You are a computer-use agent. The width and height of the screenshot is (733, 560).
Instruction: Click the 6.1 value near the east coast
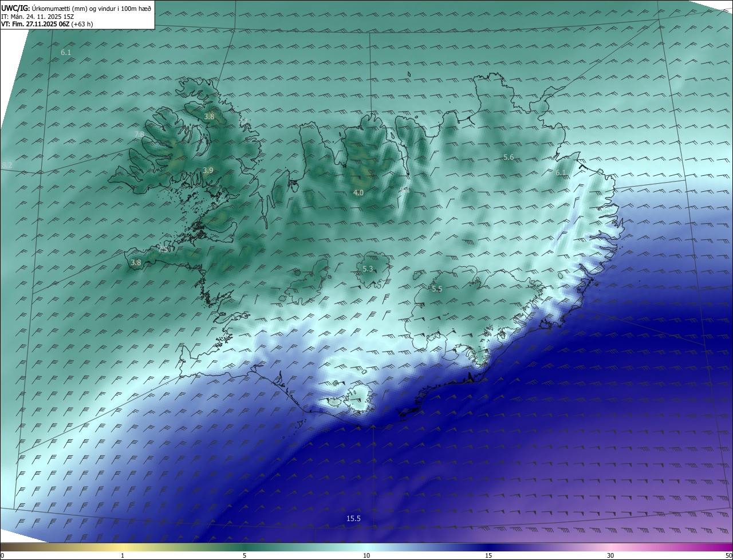coord(561,173)
